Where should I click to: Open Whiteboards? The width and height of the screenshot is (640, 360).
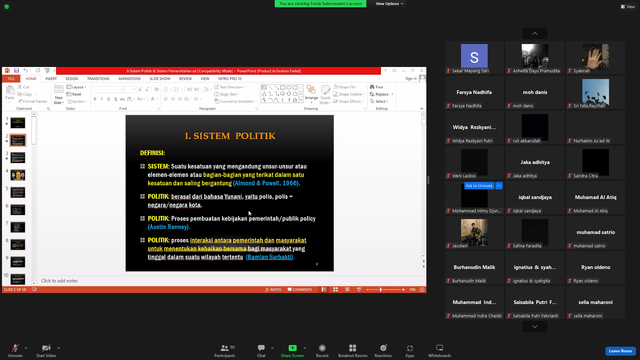[440, 350]
